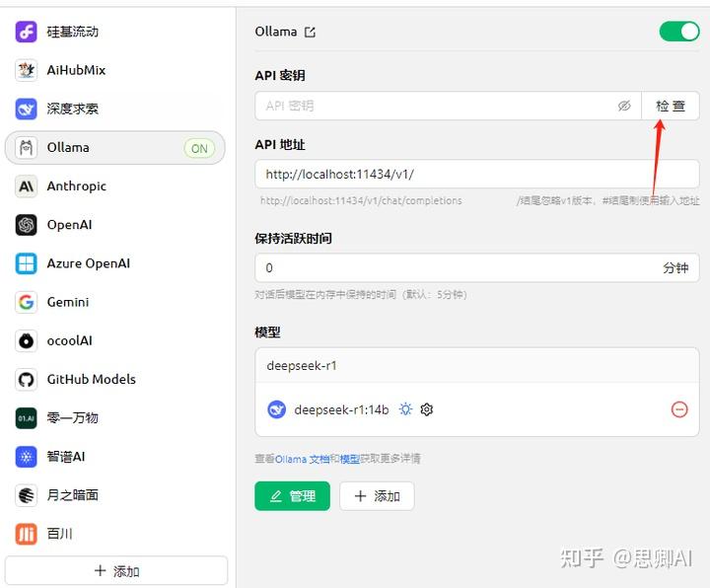The width and height of the screenshot is (710, 588).
Task: Click the 零一万物 01.AI icon
Action: 26,417
